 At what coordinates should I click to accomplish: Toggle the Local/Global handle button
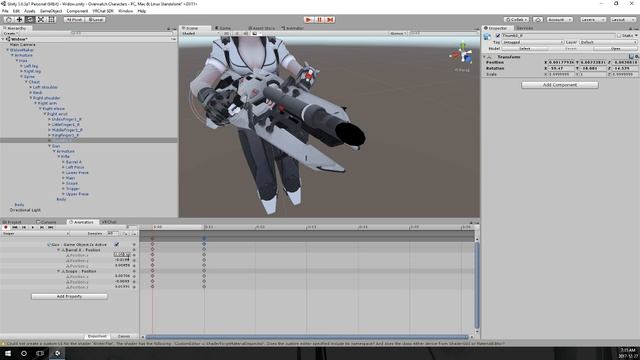click(95, 19)
